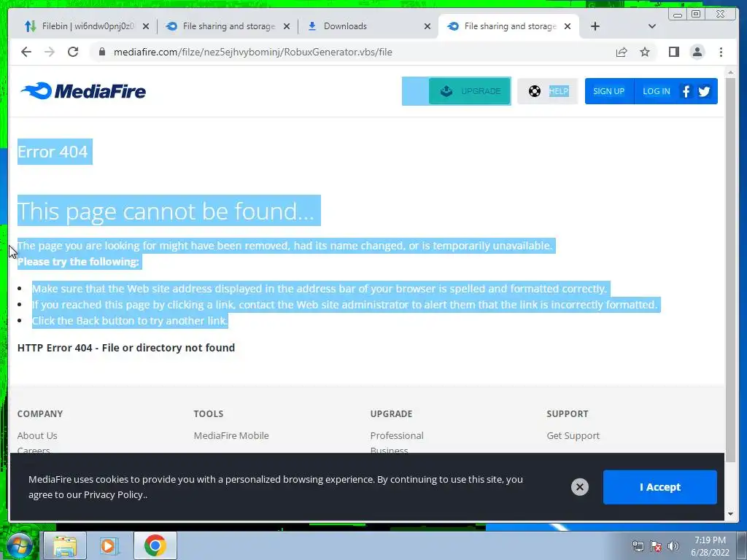Accept cookies with I Accept
747x560 pixels.
(x=659, y=486)
